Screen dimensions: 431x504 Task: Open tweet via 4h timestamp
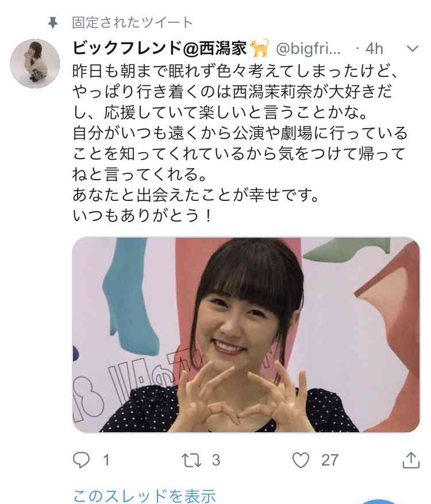pos(374,49)
